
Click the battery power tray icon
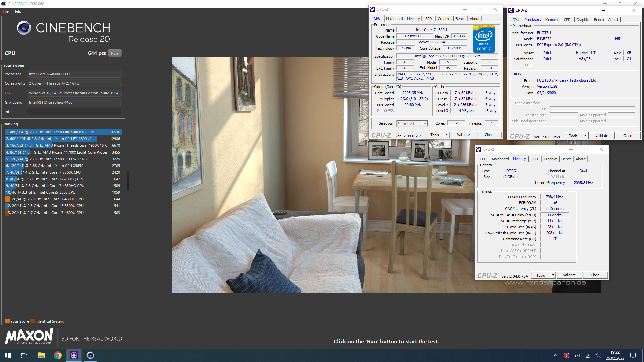pyautogui.click(x=577, y=355)
